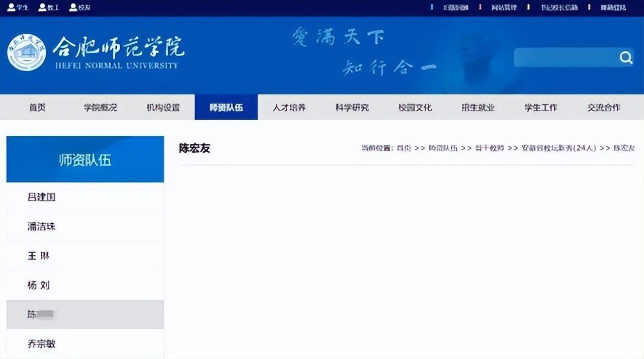Click the 陈宏友 page title heading
The height and width of the screenshot is (359, 644).
(194, 148)
